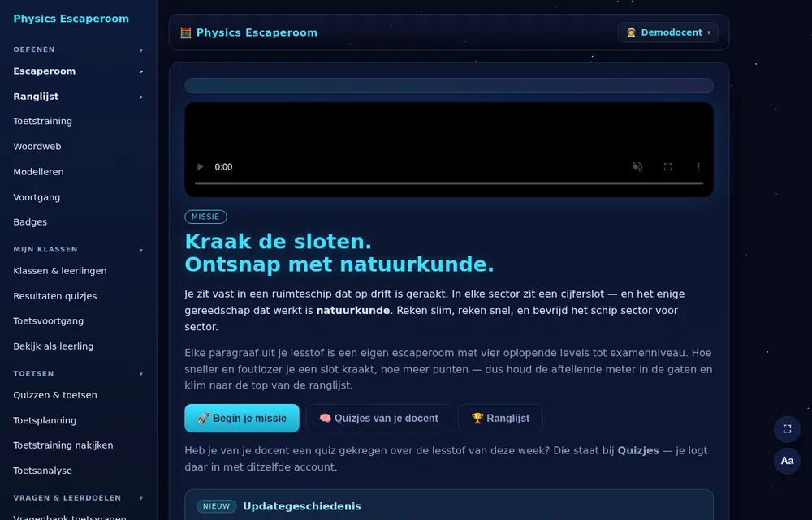Click the Physics Escaperoom sidebar logo

point(71,19)
